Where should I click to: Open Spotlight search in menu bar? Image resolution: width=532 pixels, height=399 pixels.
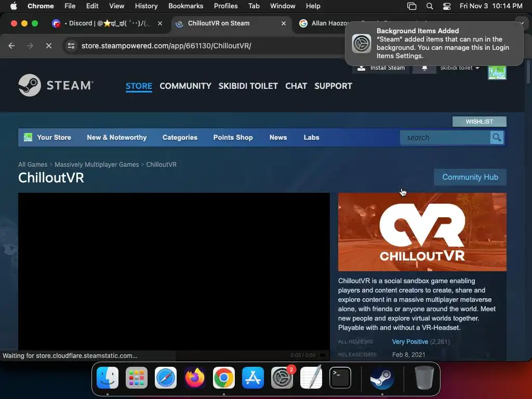430,6
